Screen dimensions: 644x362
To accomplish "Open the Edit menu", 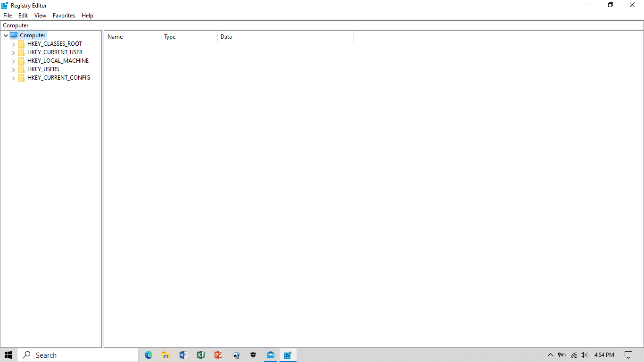I will click(x=23, y=16).
